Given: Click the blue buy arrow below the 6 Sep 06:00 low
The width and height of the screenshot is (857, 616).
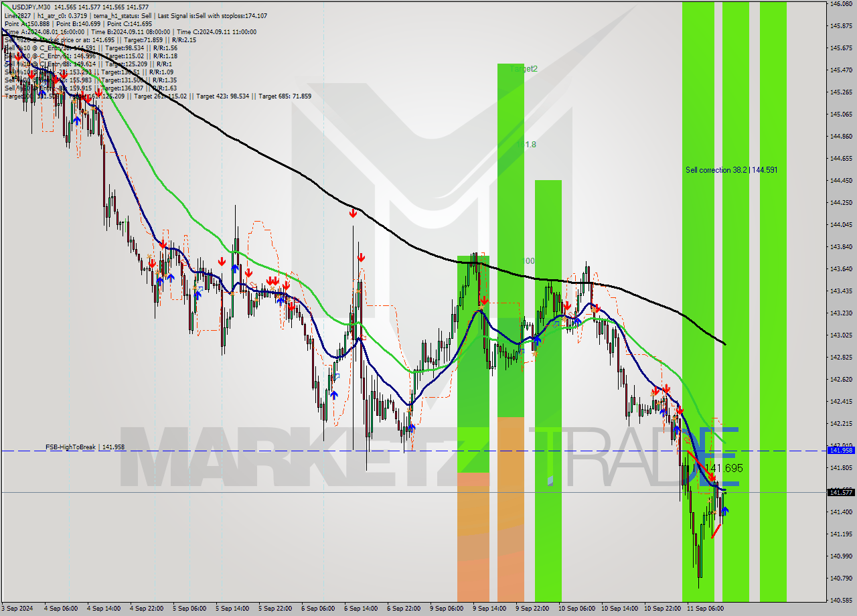Looking at the screenshot, I should point(333,395).
